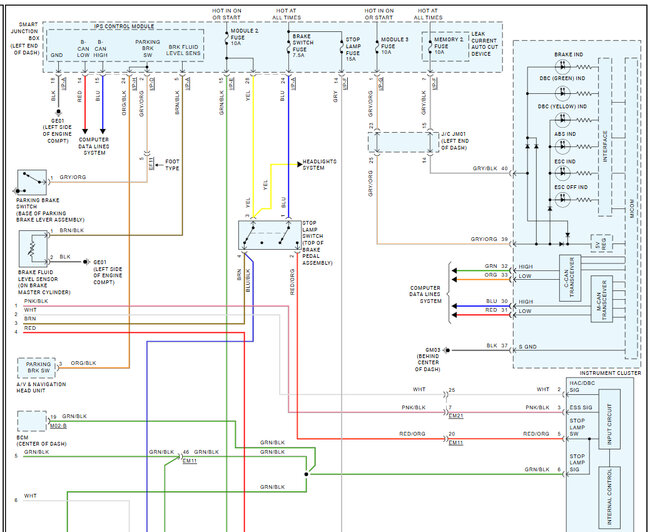Click the GM03 ground point symbol
This screenshot has width=650, height=532.
pyautogui.click(x=447, y=350)
